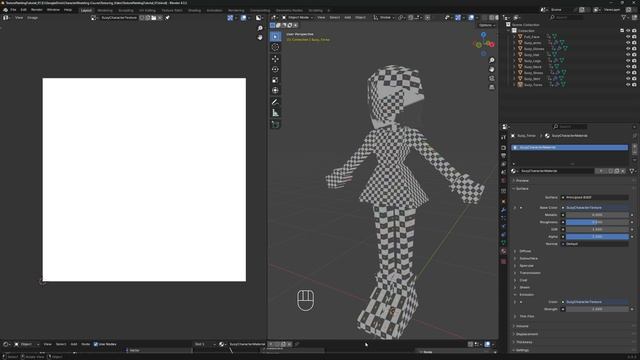Click the zoom icon in the image editor
Screen dimensions: 640x360
[260, 28]
